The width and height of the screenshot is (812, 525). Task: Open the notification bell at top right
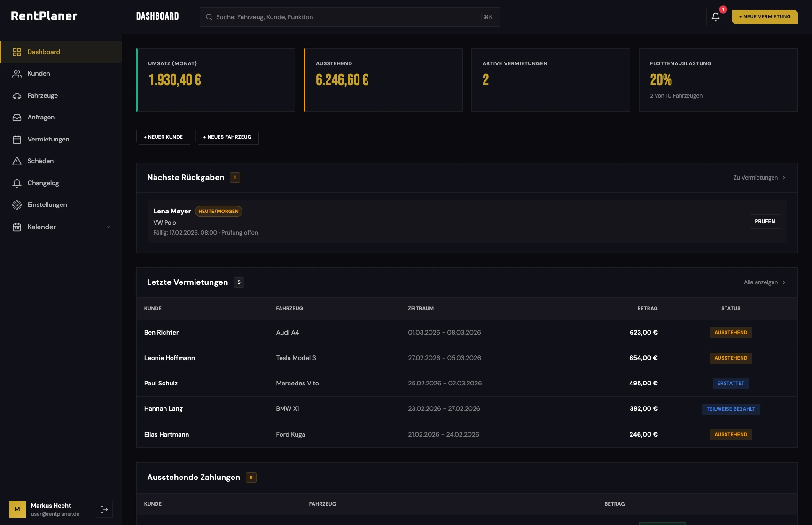point(716,16)
